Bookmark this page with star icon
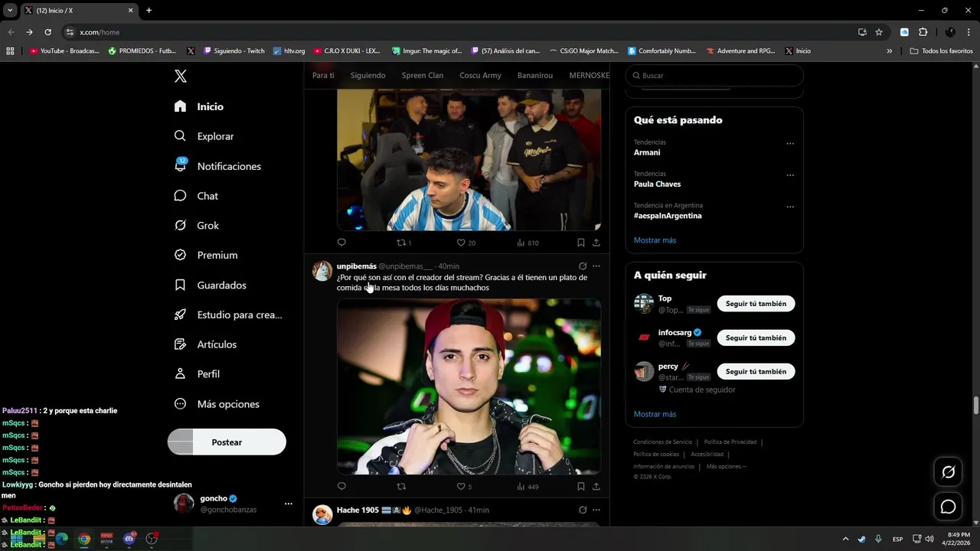The image size is (980, 551). tap(879, 32)
